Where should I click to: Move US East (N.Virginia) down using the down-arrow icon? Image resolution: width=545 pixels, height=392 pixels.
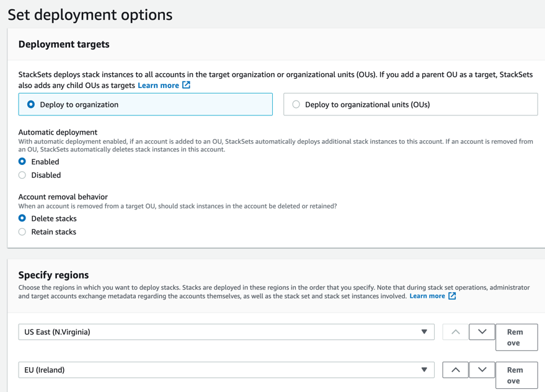pos(482,332)
